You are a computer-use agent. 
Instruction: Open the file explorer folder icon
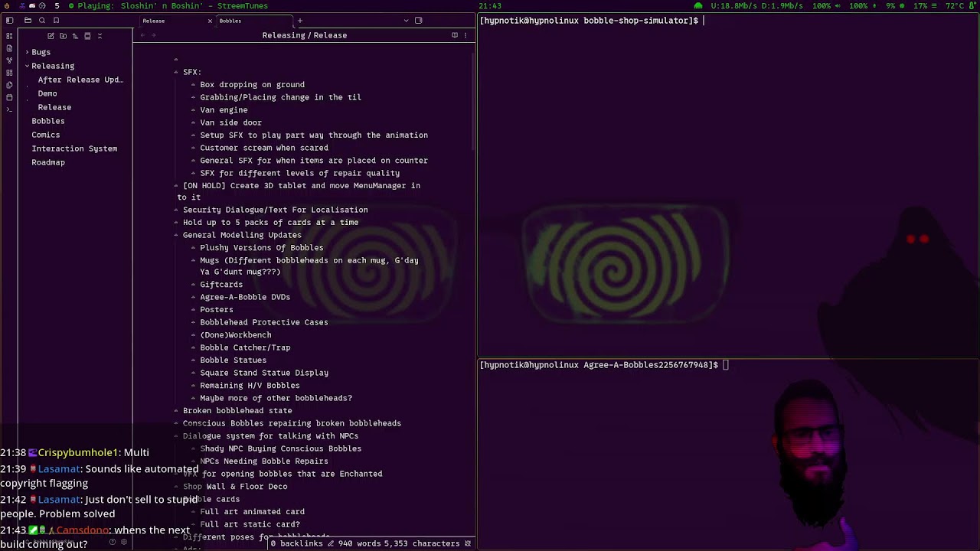(28, 21)
